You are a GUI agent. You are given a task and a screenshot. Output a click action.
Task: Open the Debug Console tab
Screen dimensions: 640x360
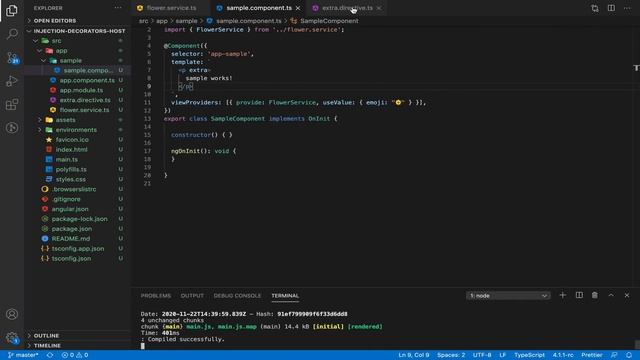(237, 296)
